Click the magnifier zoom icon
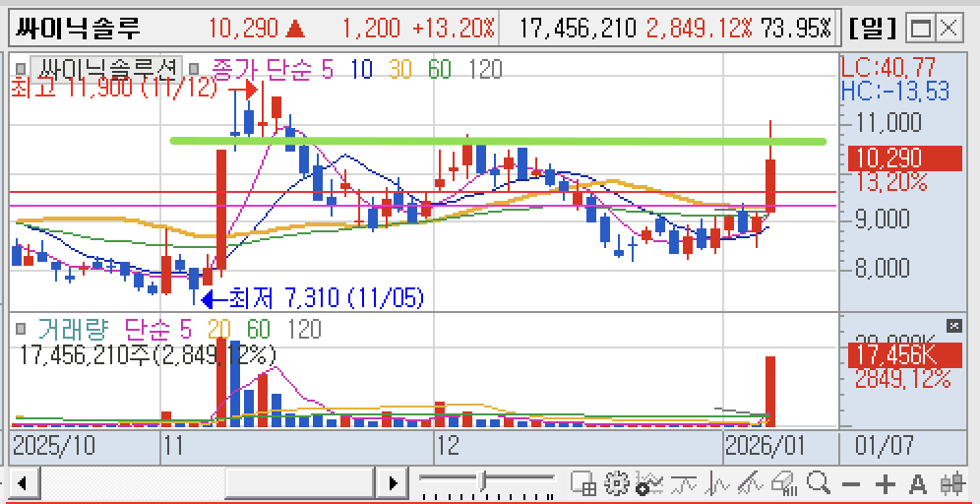Viewport: 980px width, 504px height. click(819, 483)
